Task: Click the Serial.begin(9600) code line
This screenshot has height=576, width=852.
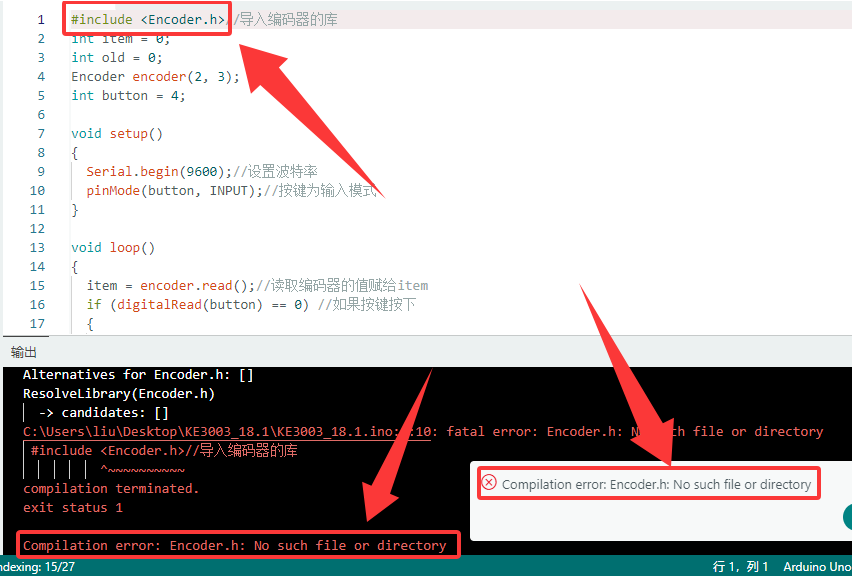Action: 202,172
